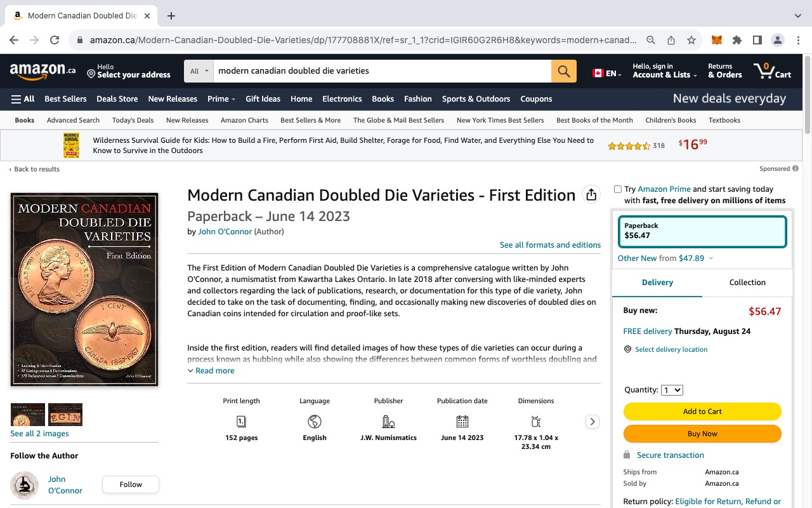Select the second thumbnail image

coord(65,415)
